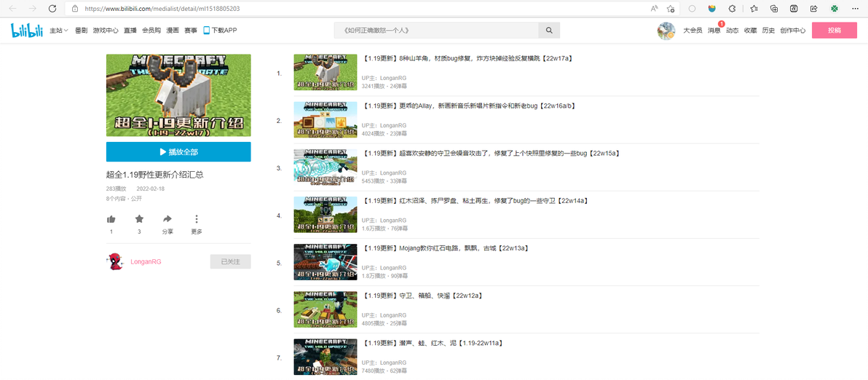
Task: Click the browser back arrow
Action: point(12,8)
